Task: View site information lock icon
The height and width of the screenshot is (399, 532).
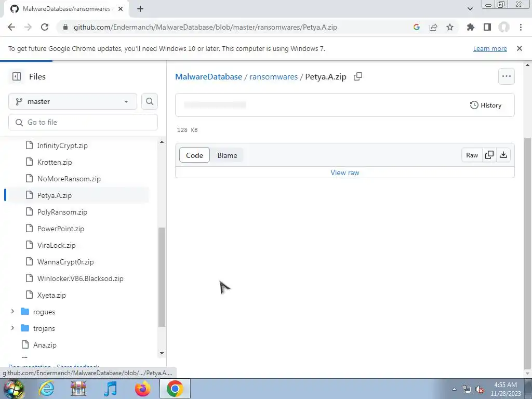Action: tap(66, 27)
